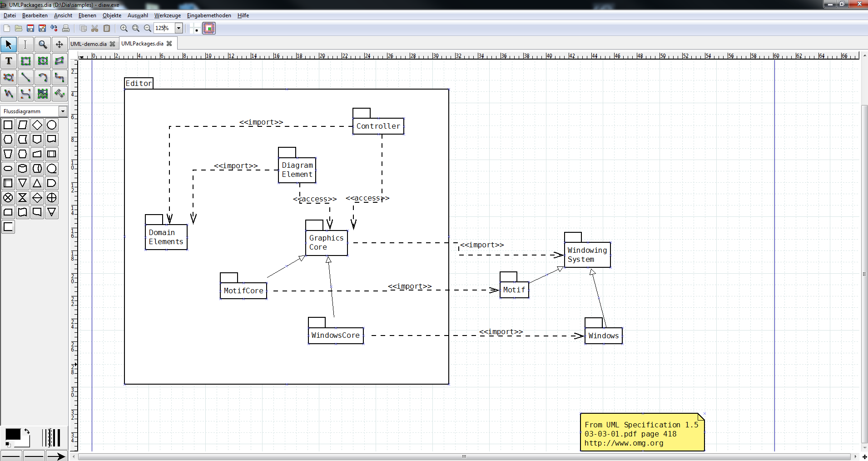Click the Print icon
Viewport: 868px width, 461px height.
[x=66, y=28]
